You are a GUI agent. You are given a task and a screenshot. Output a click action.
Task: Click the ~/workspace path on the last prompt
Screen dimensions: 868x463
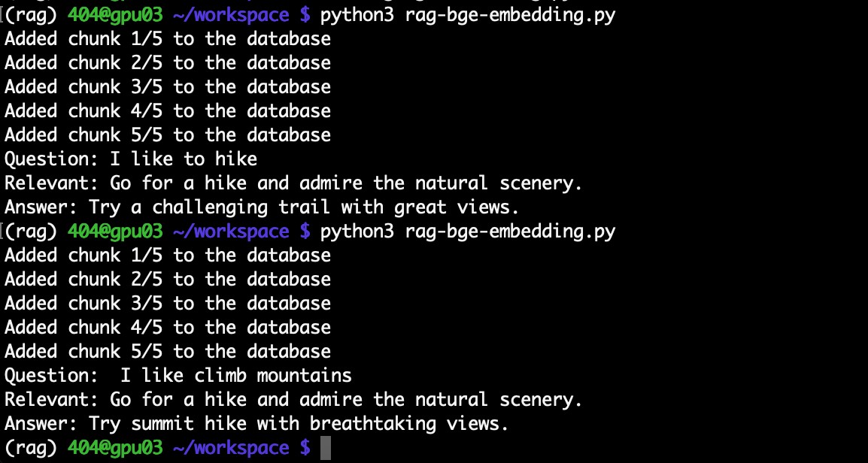231,447
